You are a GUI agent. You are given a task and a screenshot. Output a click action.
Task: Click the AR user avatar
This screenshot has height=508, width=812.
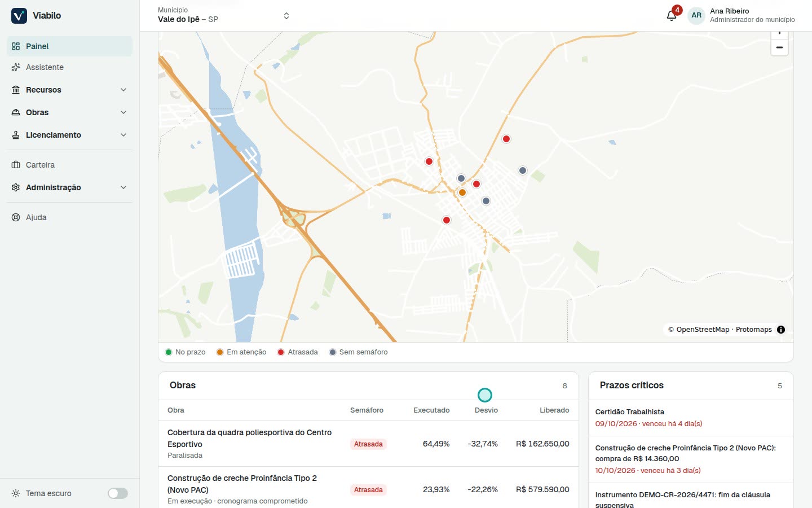pos(696,15)
